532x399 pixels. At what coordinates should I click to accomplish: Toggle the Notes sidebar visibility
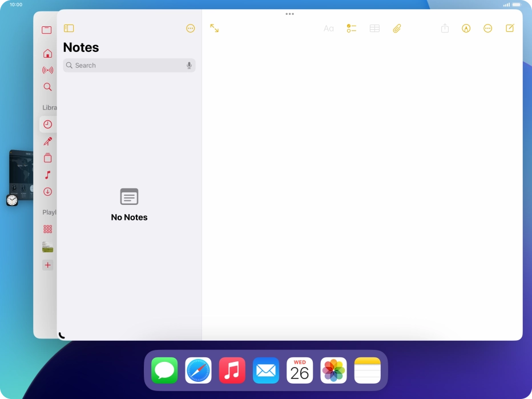pyautogui.click(x=68, y=28)
